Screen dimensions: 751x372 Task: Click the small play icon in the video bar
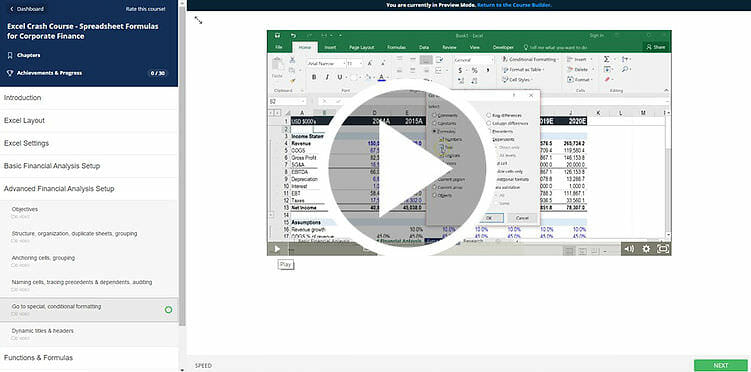(277, 249)
